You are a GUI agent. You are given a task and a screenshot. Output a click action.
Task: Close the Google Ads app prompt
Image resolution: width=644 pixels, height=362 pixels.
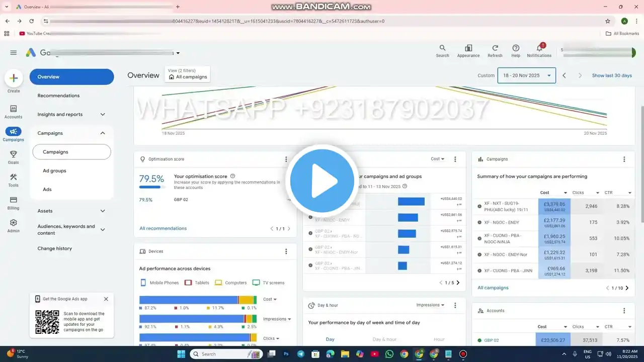[x=106, y=299]
